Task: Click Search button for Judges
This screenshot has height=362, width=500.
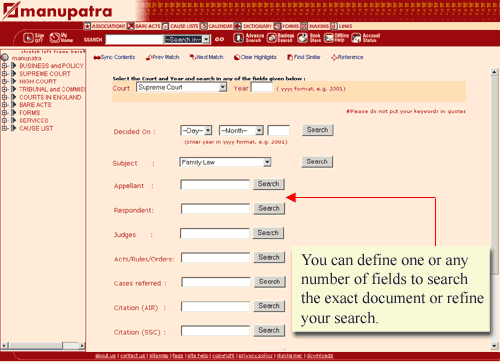Action: 268,233
